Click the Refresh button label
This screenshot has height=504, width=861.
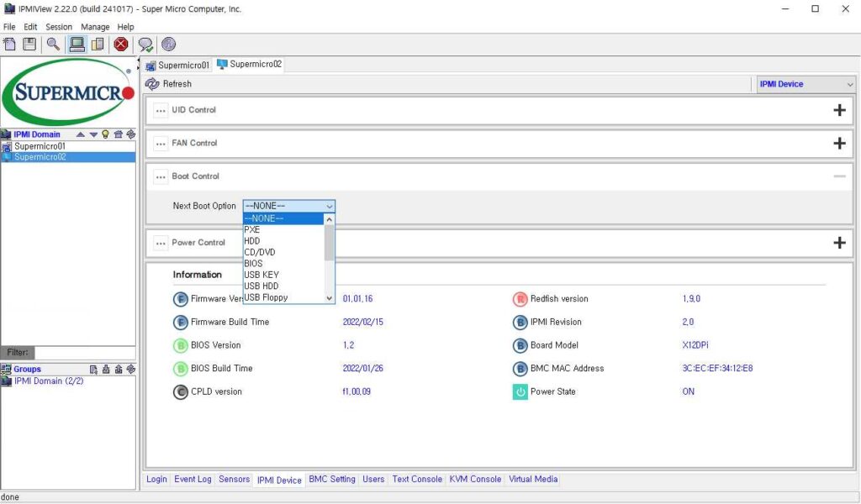tap(177, 84)
